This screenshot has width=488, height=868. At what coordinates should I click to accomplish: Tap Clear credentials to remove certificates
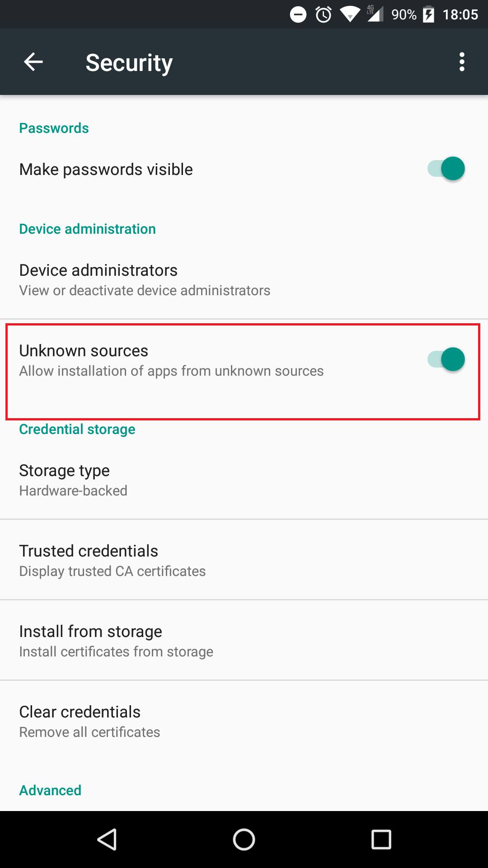click(x=89, y=722)
